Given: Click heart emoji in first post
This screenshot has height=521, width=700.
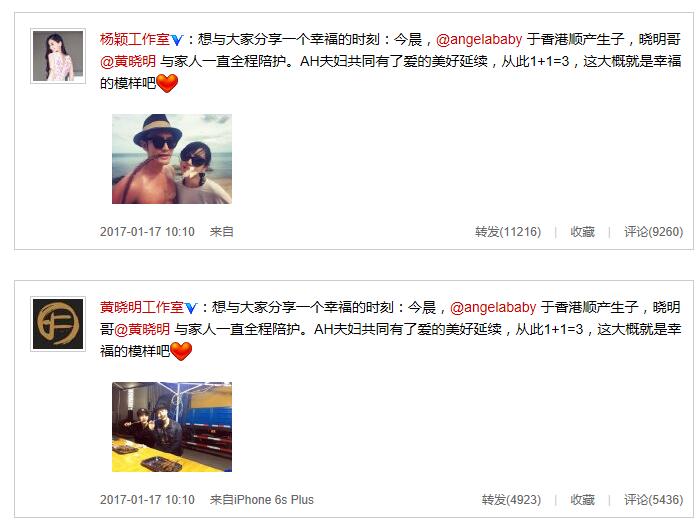Looking at the screenshot, I should click(167, 83).
